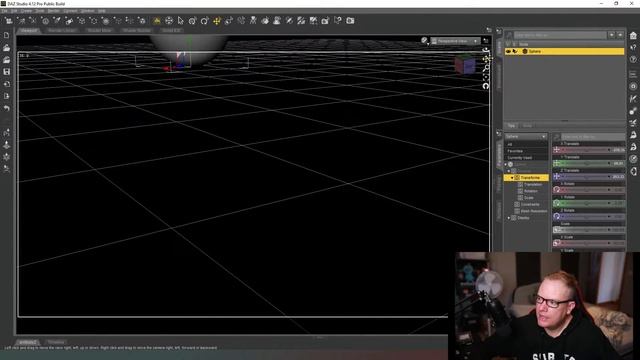Click the X Translate value field
This screenshot has height=360, width=640.
click(x=618, y=150)
